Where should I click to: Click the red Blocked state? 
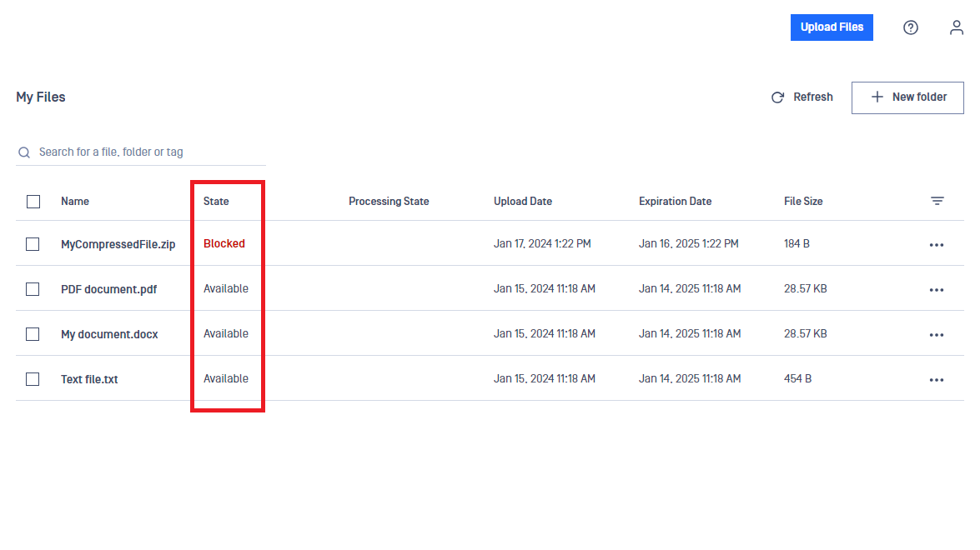tap(224, 243)
